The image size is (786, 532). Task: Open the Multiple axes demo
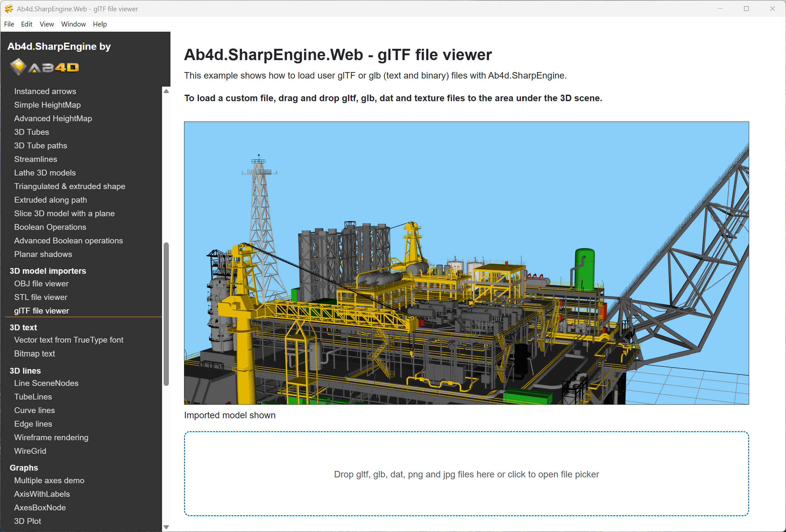click(49, 480)
